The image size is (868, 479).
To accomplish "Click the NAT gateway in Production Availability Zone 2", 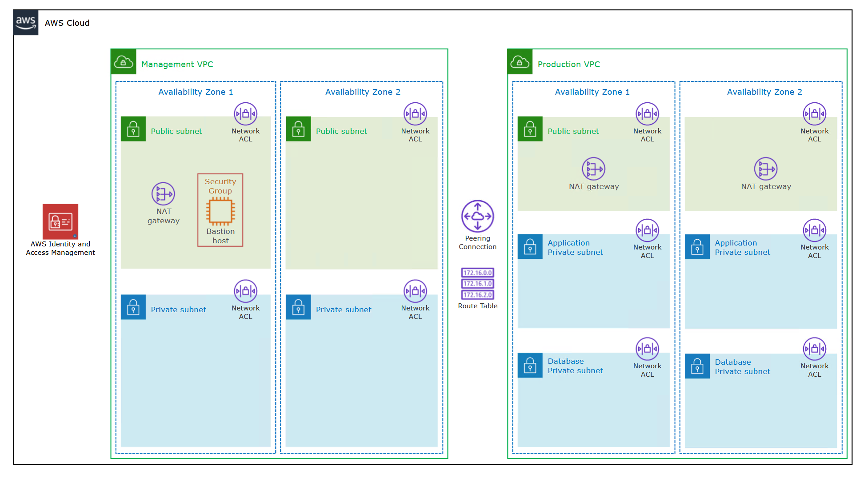I will click(766, 169).
